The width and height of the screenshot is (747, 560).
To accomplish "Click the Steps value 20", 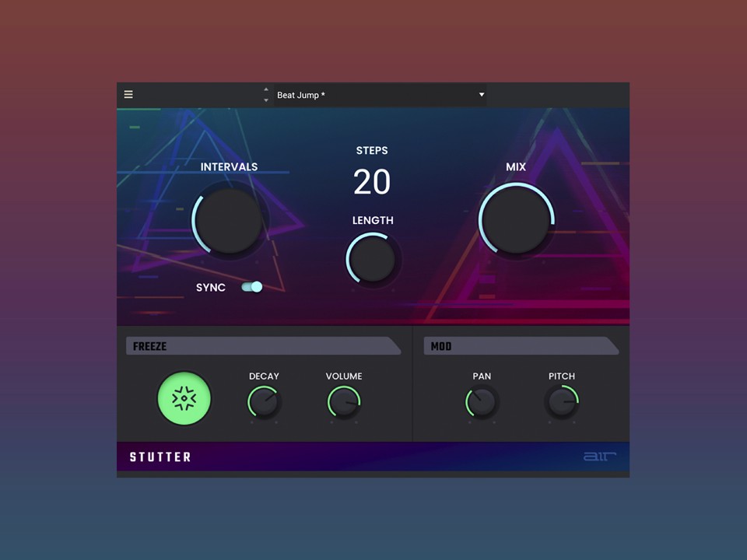I will click(372, 182).
